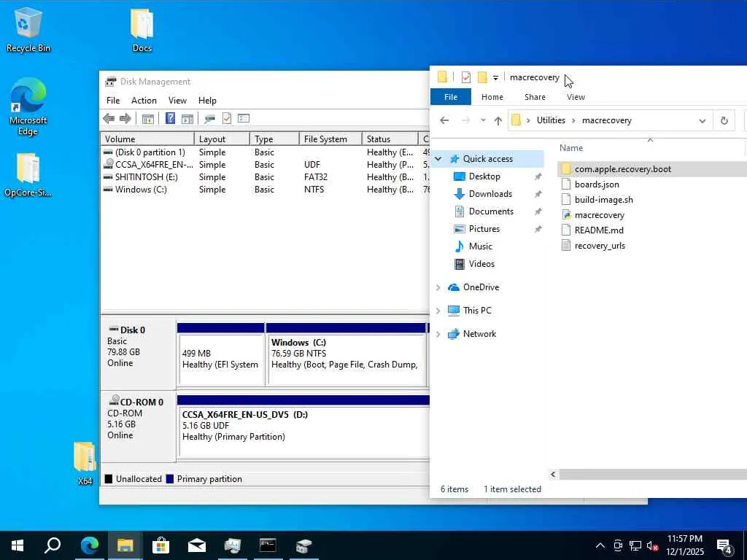Open Recent locations dropdown in Explorer

point(483,120)
